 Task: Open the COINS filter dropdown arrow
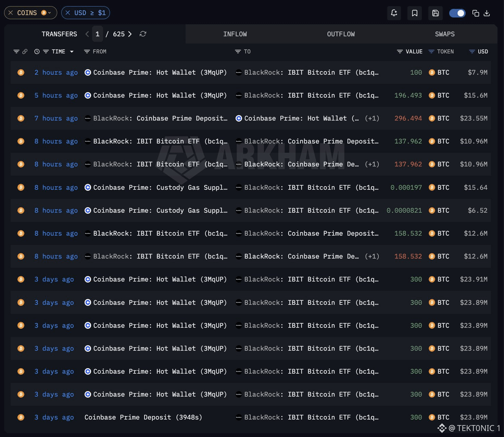click(x=50, y=13)
